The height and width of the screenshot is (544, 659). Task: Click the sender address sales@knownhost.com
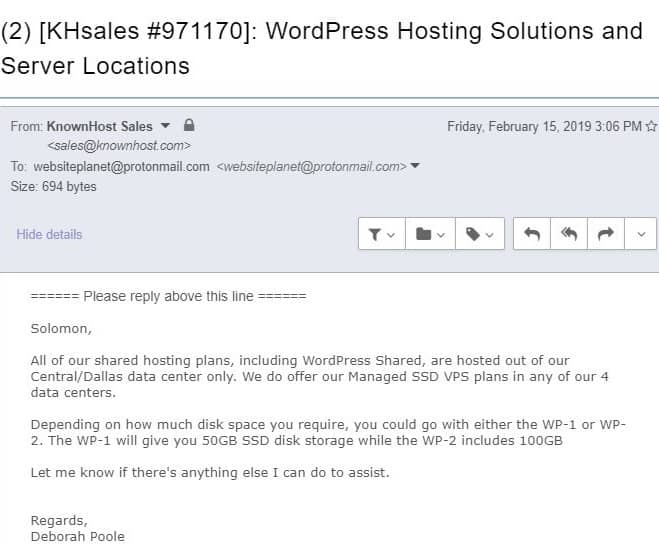coord(119,145)
